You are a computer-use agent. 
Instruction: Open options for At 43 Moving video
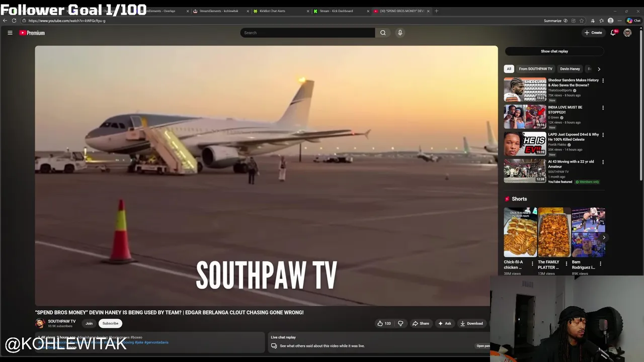pyautogui.click(x=603, y=162)
